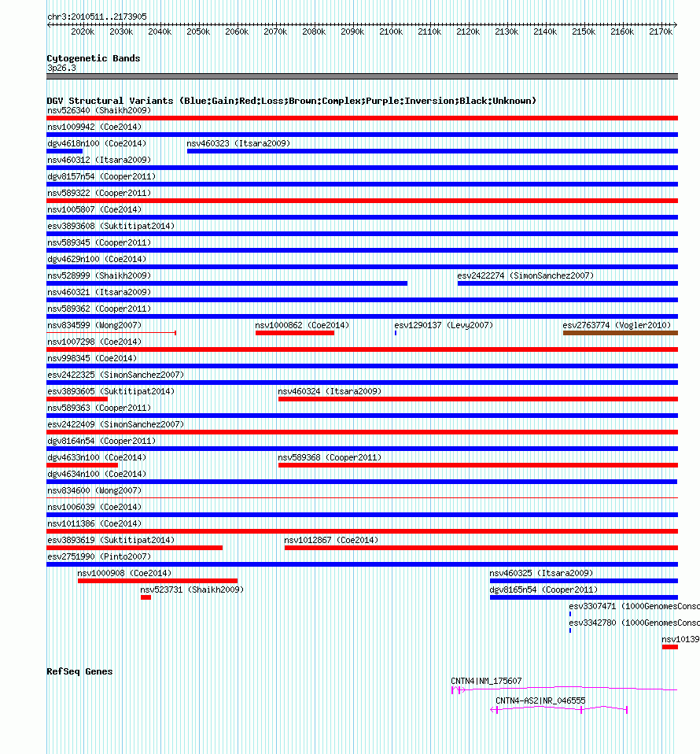
Task: Click the nsv1000908 (Coe2014) label
Action: [x=124, y=573]
